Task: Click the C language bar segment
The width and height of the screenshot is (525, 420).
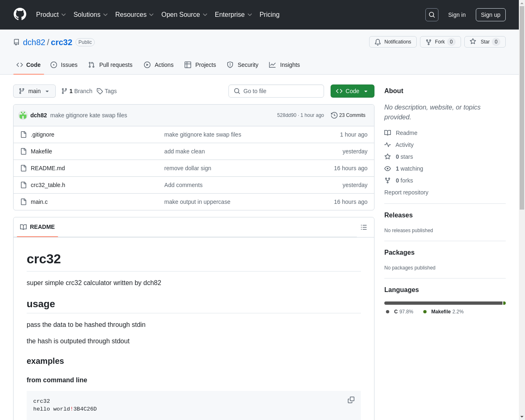Action: pos(443,303)
